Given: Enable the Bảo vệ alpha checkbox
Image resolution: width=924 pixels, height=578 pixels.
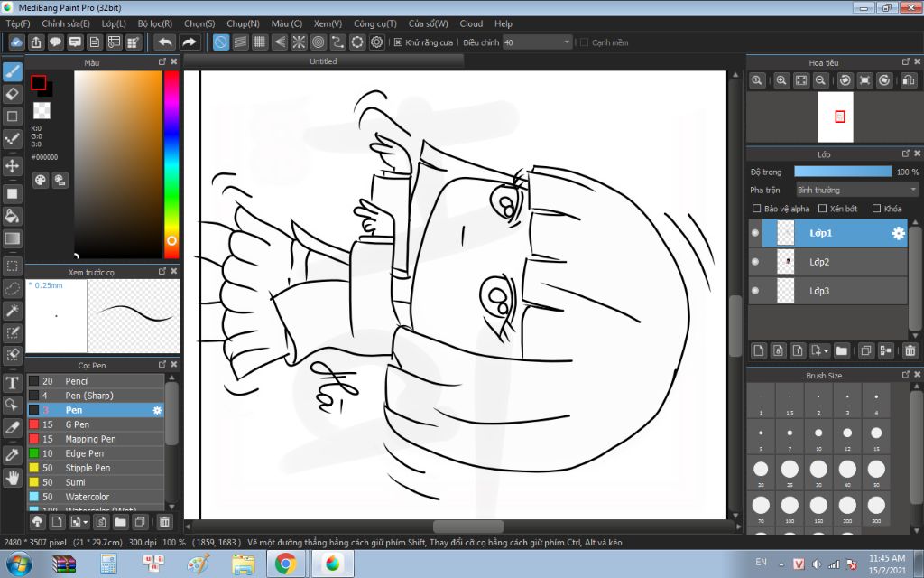Looking at the screenshot, I should tap(757, 209).
